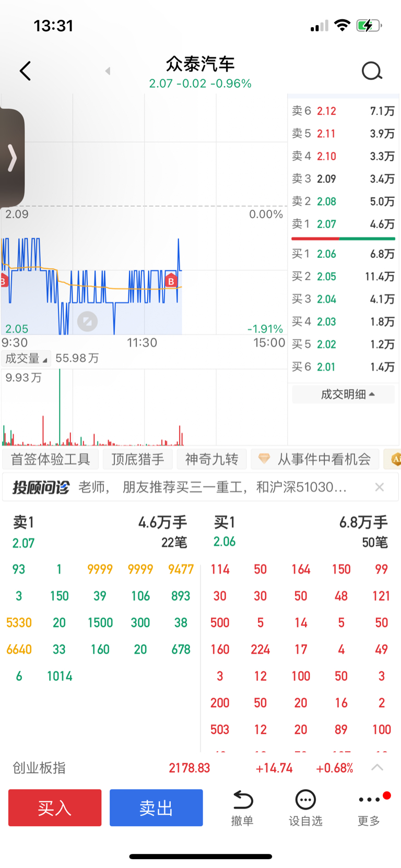The image size is (401, 868).
Task: Open 顶底猎手 tab
Action: coord(137,459)
